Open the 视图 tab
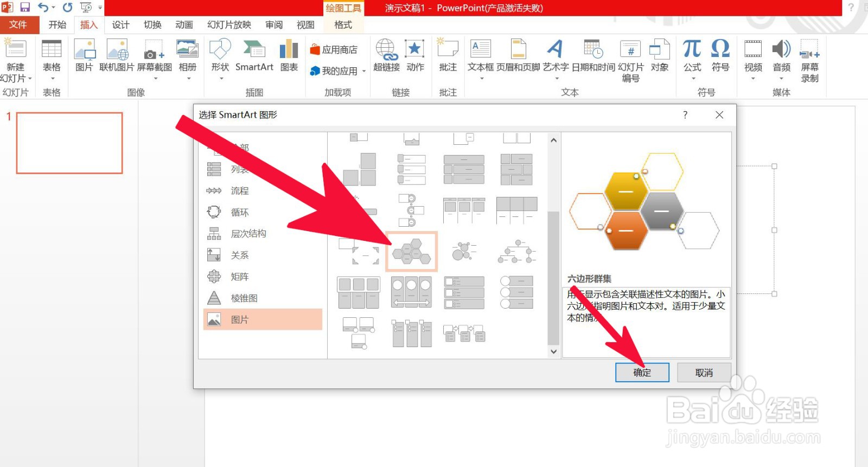Image resolution: width=868 pixels, height=467 pixels. 305,25
